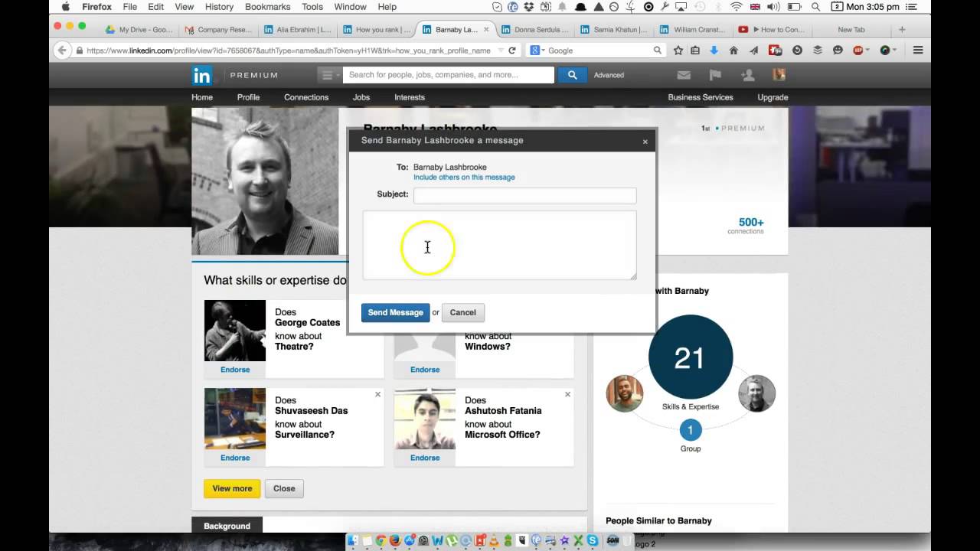Image resolution: width=980 pixels, height=551 pixels.
Task: Open Interests in LinkedIn navigation
Action: 410,97
